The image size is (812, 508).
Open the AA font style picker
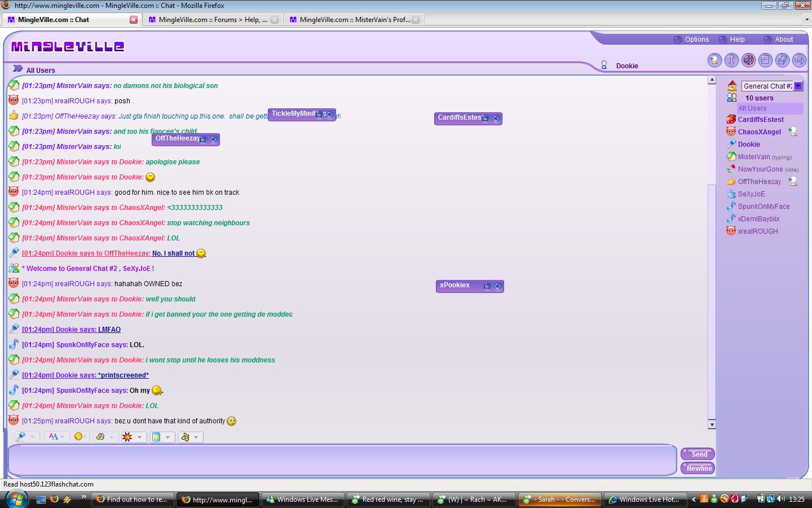click(x=54, y=437)
